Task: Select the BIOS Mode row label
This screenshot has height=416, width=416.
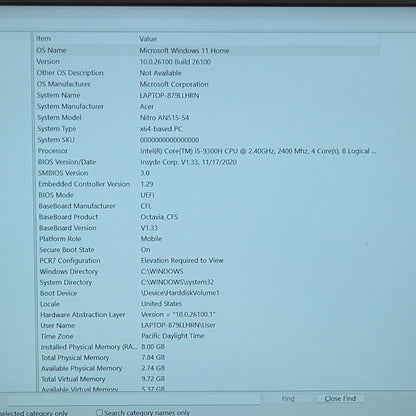Action: click(56, 195)
